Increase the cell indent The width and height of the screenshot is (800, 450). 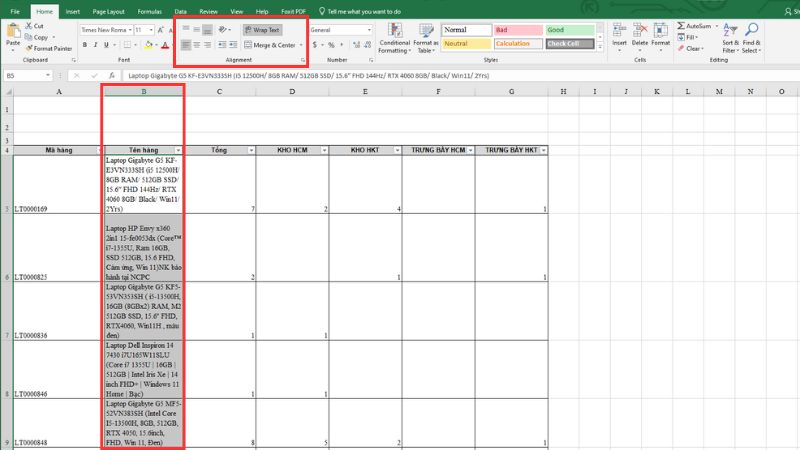(233, 45)
